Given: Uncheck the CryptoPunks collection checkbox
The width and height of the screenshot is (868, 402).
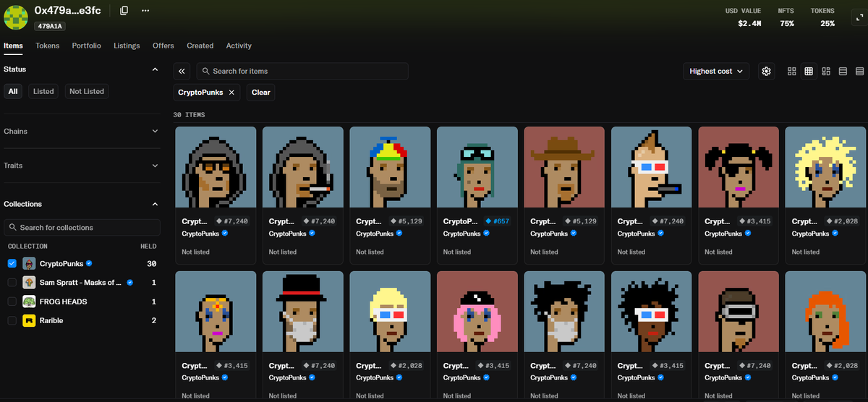Looking at the screenshot, I should click(12, 264).
